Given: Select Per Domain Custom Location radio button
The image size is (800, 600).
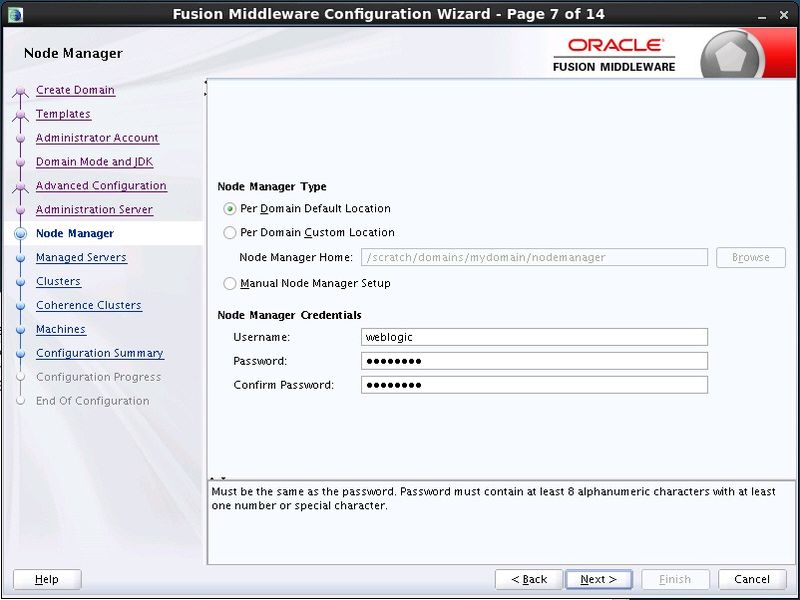Looking at the screenshot, I should (230, 233).
